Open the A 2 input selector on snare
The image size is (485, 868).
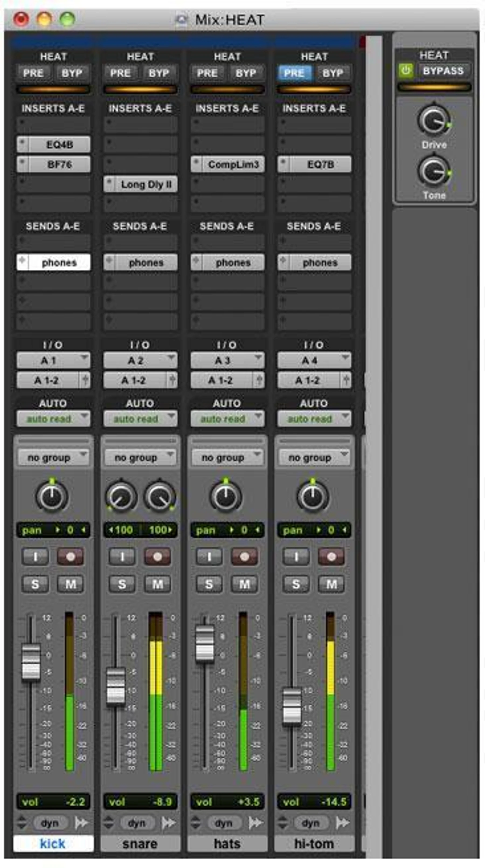coord(140,361)
